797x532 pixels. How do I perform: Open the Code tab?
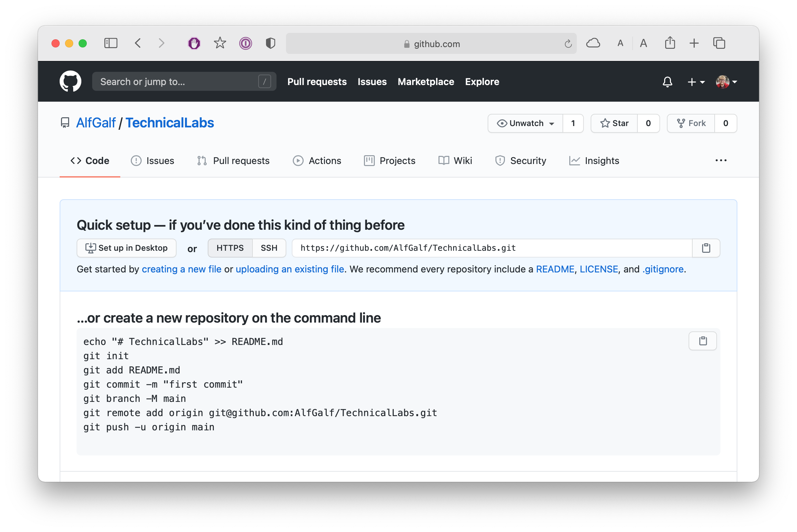point(90,161)
